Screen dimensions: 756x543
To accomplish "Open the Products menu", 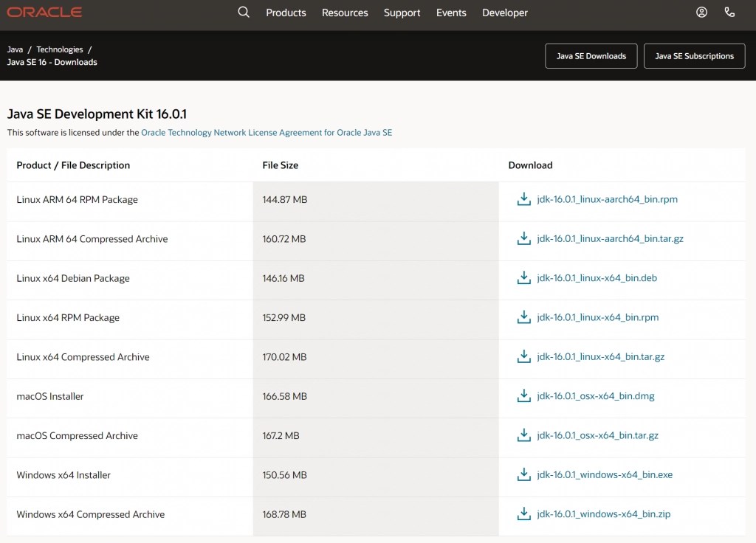I will (286, 13).
